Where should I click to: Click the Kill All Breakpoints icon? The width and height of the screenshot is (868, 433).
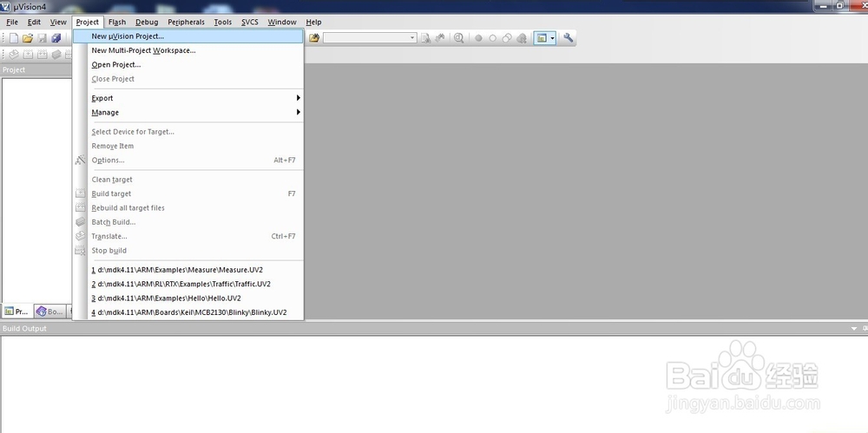522,38
